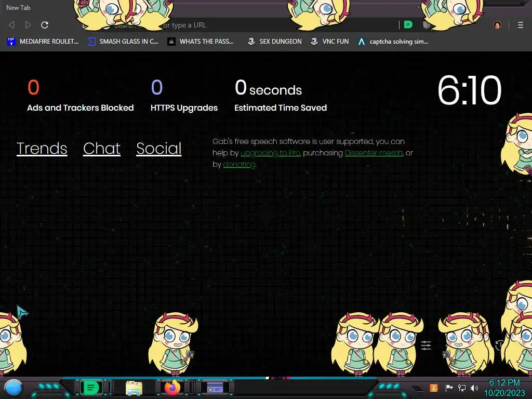Open the VNC FUN bookmark
Viewport: 532px width, 399px height.
329,42
